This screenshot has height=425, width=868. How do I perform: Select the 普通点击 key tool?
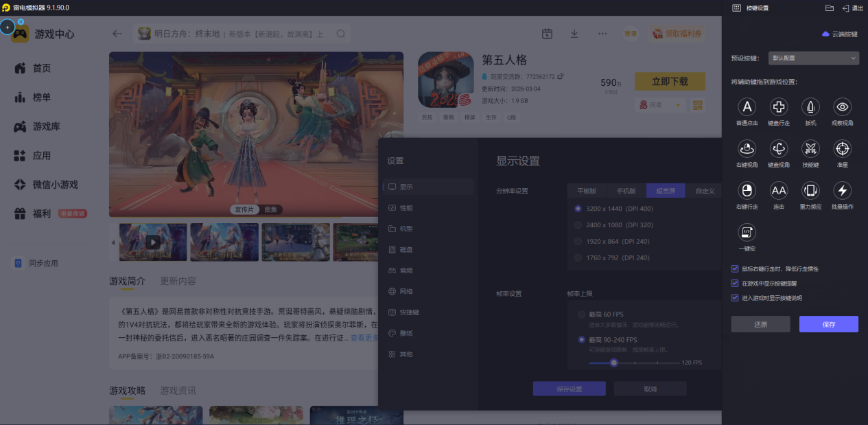click(747, 106)
